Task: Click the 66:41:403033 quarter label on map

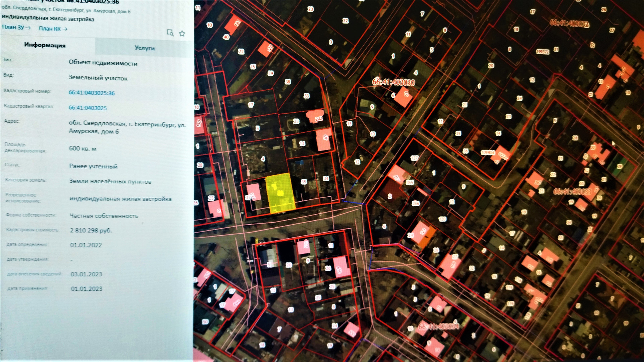Action: coord(572,191)
